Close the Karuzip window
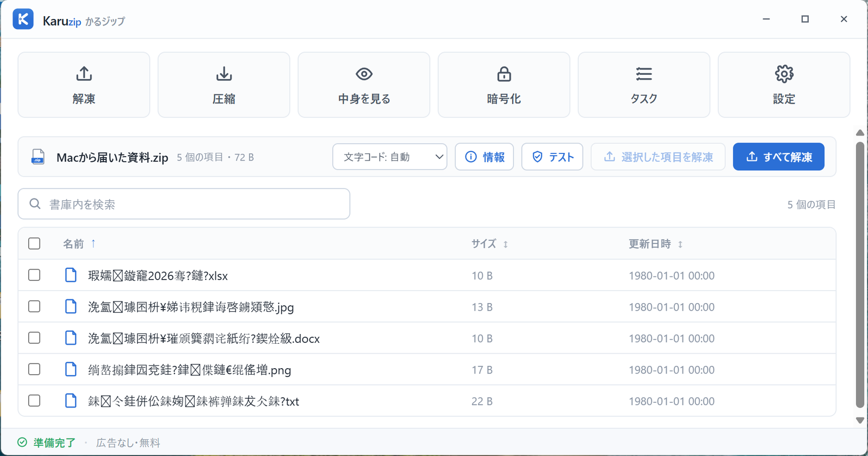The height and width of the screenshot is (456, 868). (844, 19)
